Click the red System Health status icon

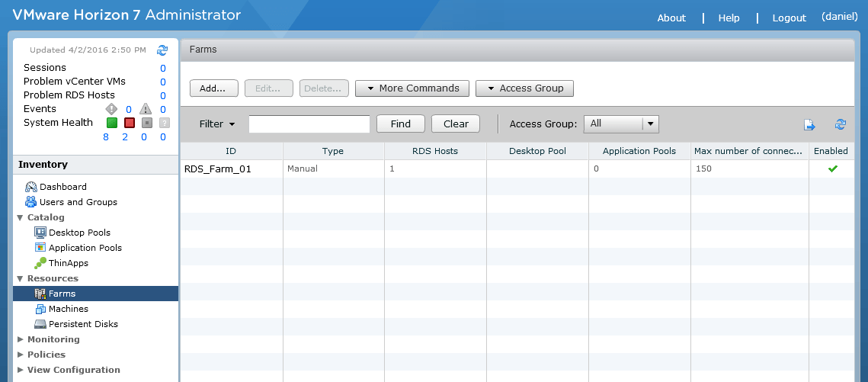coord(130,123)
